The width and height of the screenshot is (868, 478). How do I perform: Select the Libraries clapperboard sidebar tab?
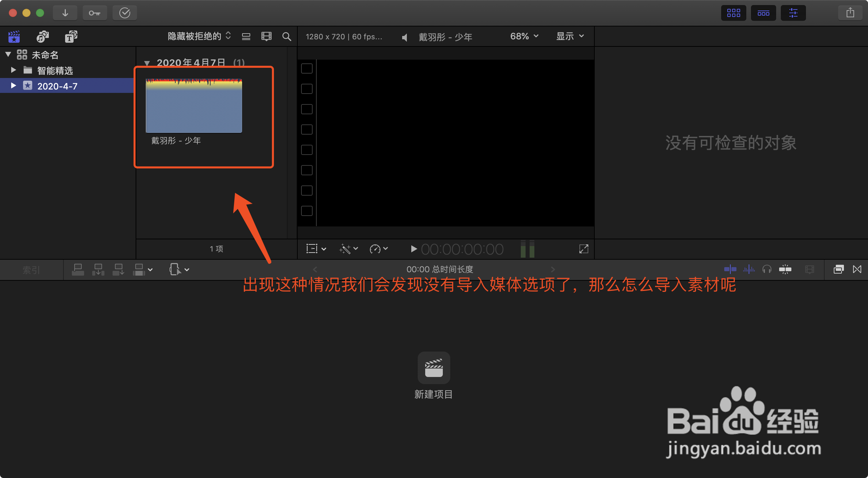14,36
